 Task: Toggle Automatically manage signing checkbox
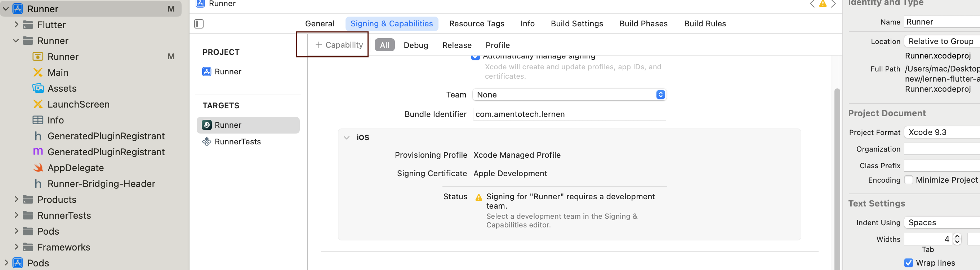(475, 57)
